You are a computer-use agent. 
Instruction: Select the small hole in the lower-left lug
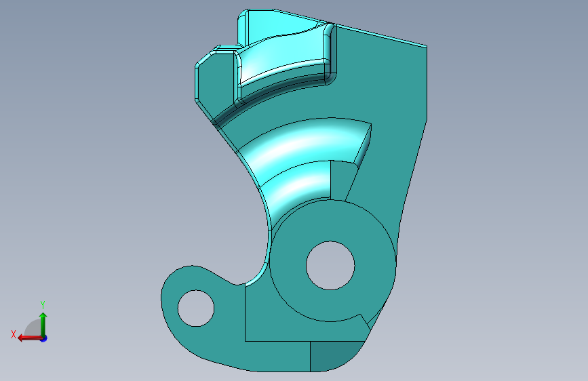[196, 308]
